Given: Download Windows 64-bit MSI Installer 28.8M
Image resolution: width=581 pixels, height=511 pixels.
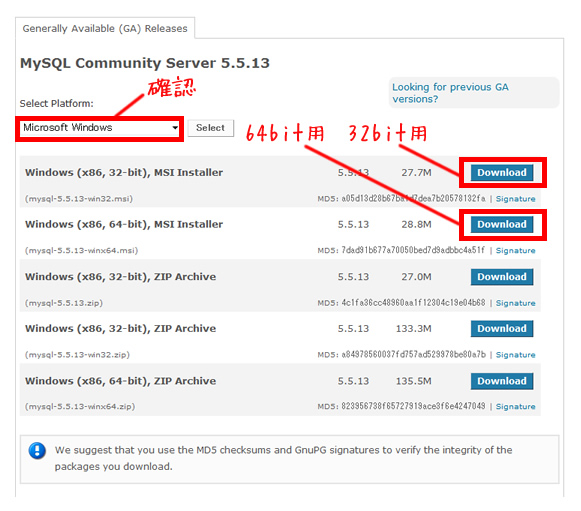Looking at the screenshot, I should [x=502, y=225].
